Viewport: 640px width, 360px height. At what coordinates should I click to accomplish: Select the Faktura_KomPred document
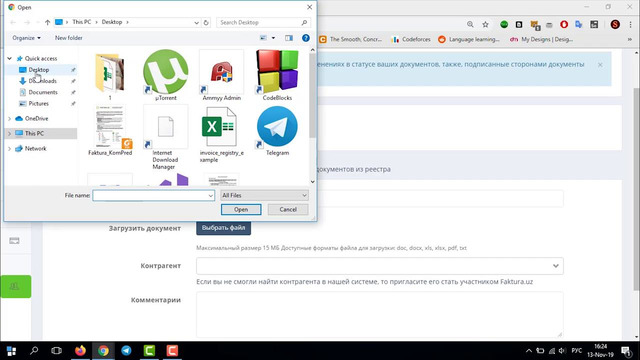(110, 131)
